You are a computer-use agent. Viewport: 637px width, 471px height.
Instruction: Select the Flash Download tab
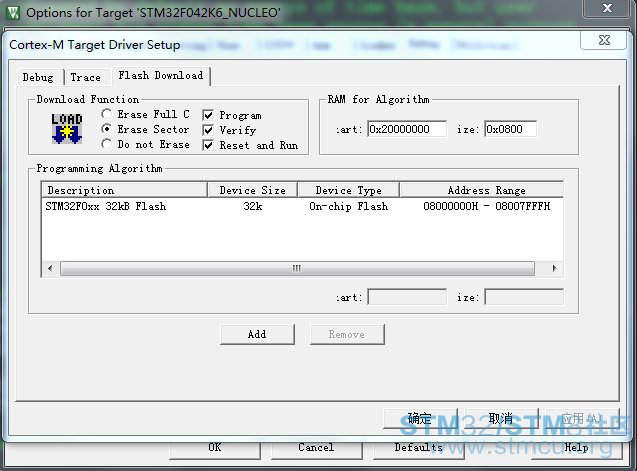pos(161,76)
